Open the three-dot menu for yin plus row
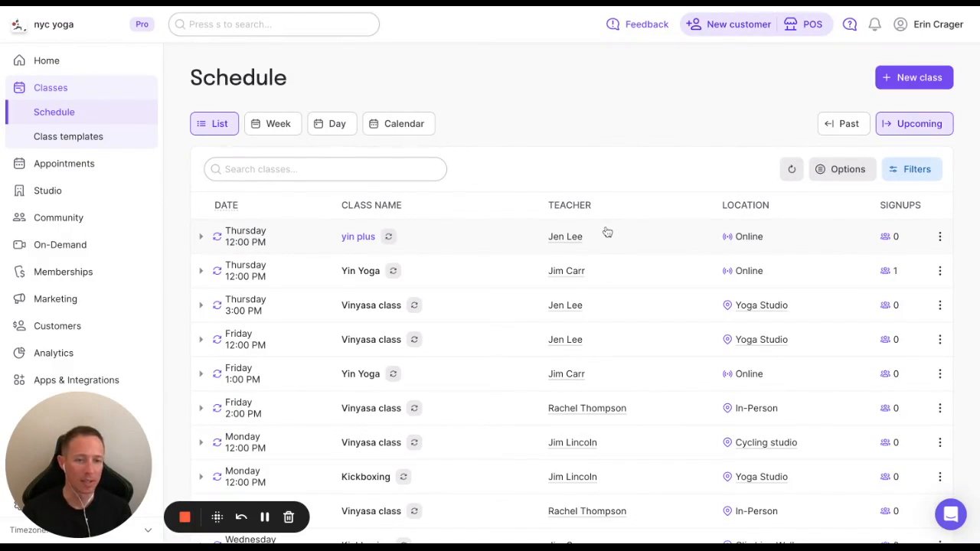Image resolution: width=980 pixels, height=551 pixels. [939, 236]
